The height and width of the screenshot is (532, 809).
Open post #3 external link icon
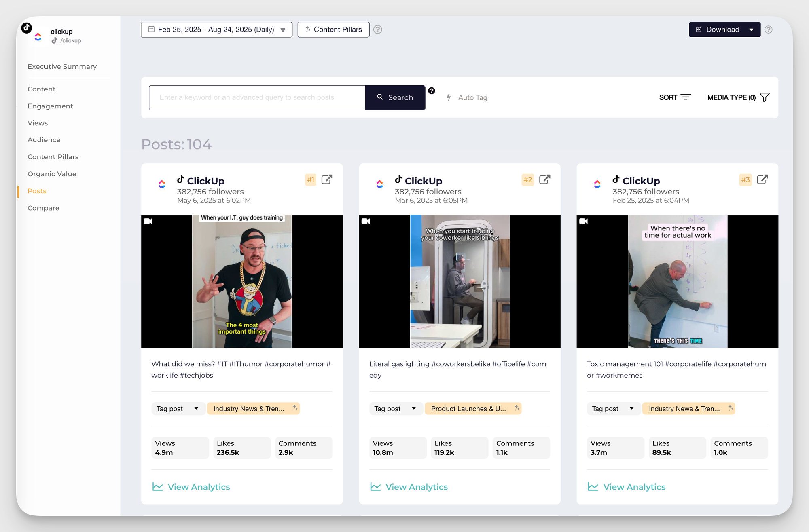[x=762, y=179]
